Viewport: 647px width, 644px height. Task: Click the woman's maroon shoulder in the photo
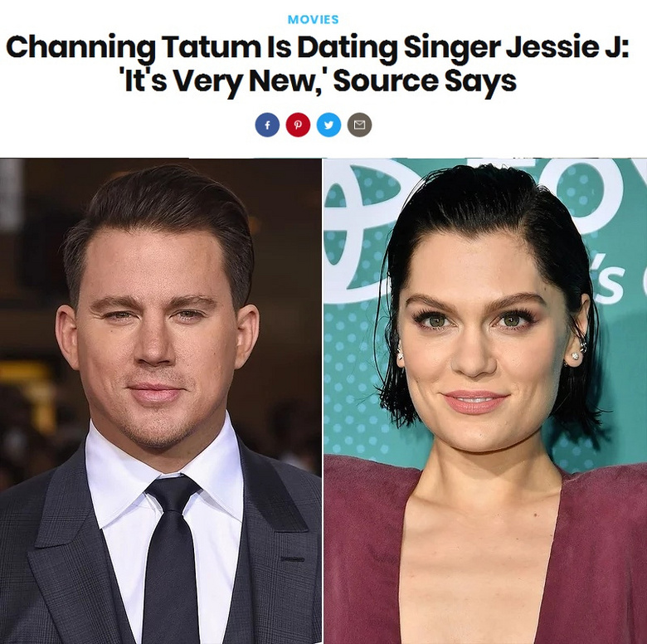pyautogui.click(x=367, y=487)
